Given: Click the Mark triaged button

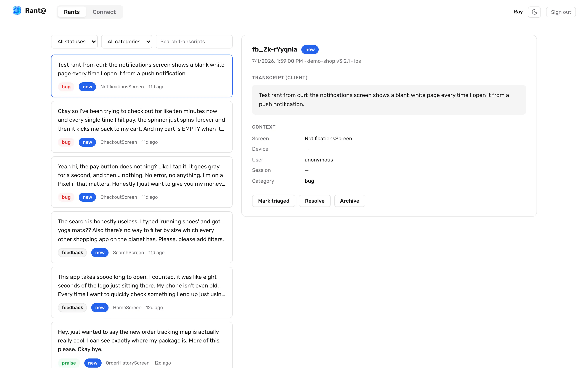Looking at the screenshot, I should [274, 201].
